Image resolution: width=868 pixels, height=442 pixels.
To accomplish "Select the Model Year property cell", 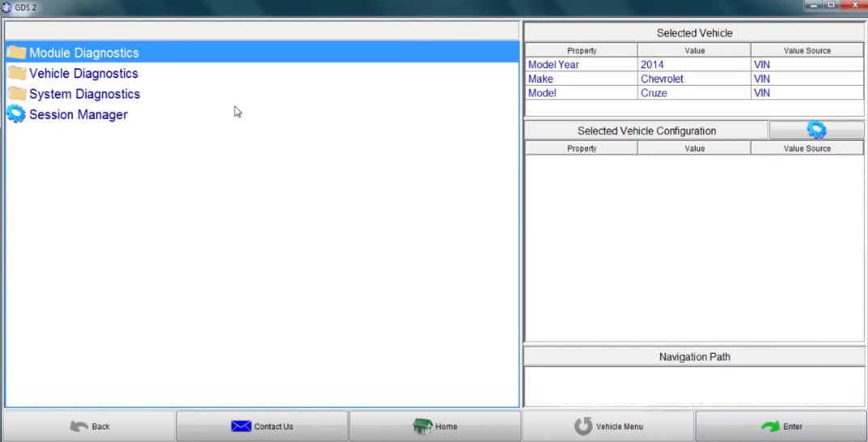I will point(582,64).
